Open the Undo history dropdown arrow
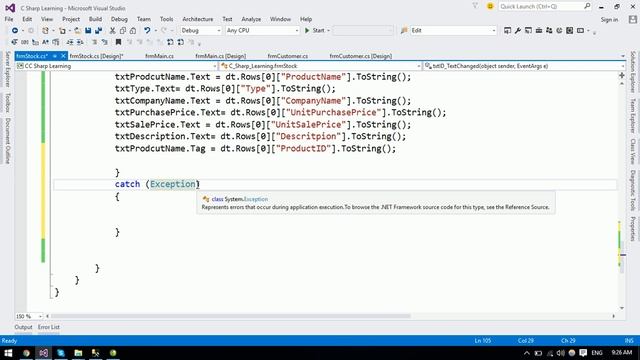 [x=155, y=31]
